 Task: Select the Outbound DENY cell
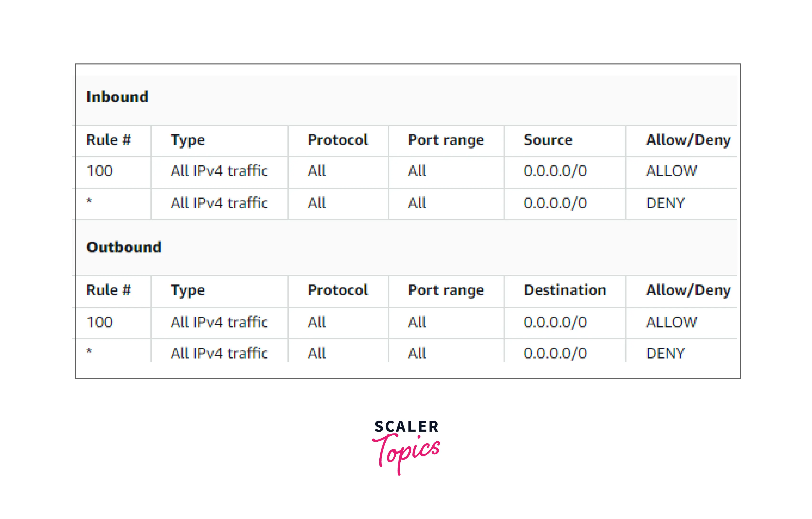[665, 353]
